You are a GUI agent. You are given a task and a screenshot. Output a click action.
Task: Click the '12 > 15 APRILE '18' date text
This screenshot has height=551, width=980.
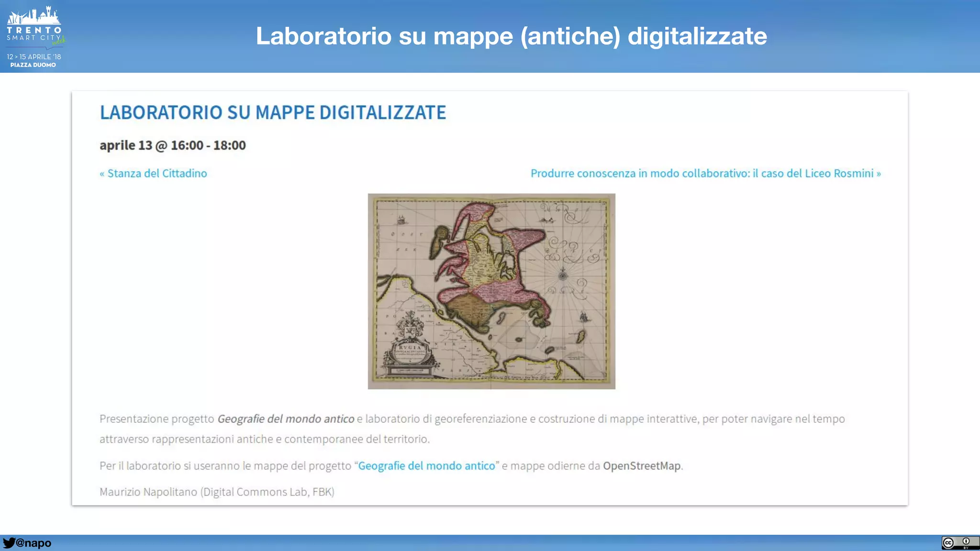click(33, 56)
